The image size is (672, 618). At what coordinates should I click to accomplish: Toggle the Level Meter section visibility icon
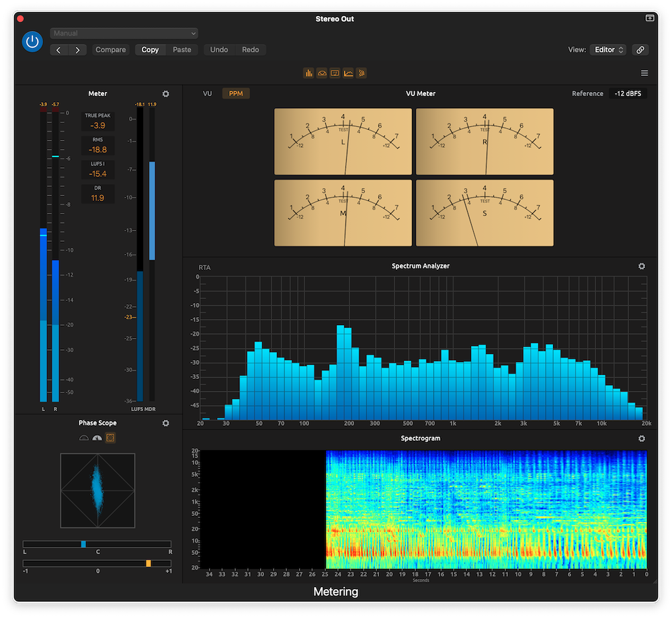[x=308, y=73]
